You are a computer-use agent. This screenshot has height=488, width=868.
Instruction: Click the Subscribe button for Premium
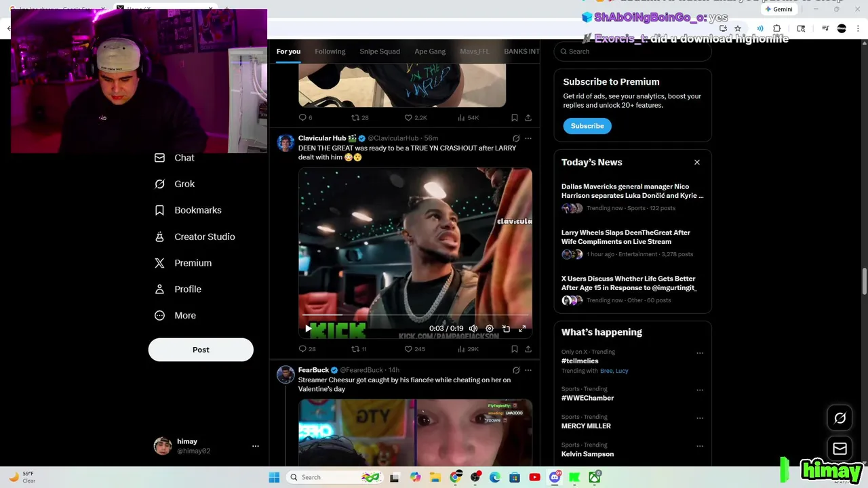[587, 126]
